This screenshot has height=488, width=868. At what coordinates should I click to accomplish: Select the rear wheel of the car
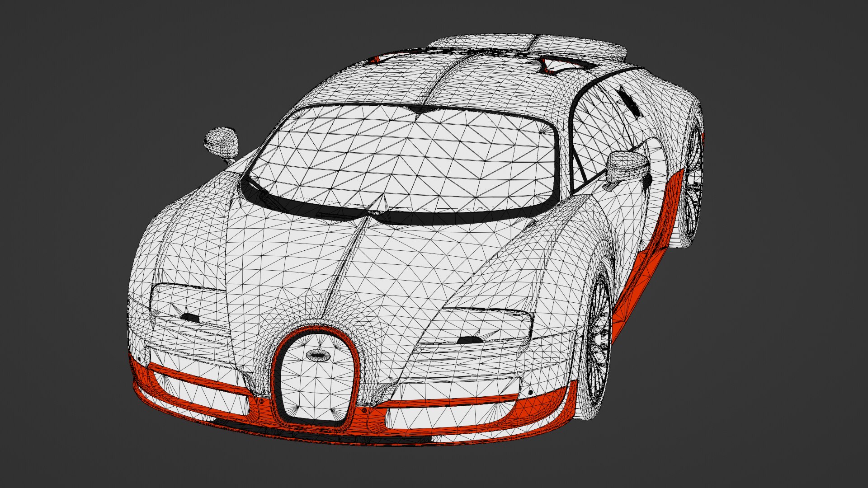click(693, 181)
